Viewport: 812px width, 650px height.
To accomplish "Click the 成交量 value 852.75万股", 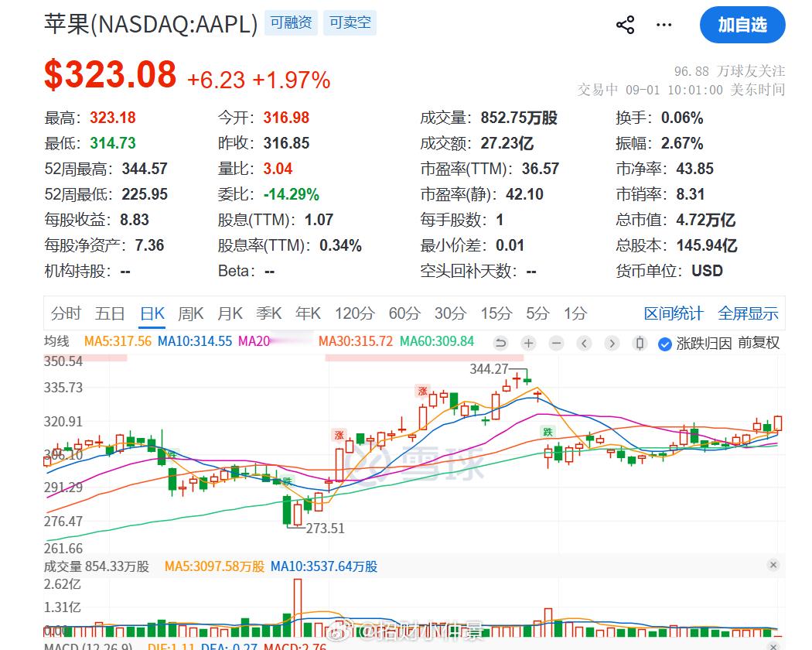I will coord(519,118).
